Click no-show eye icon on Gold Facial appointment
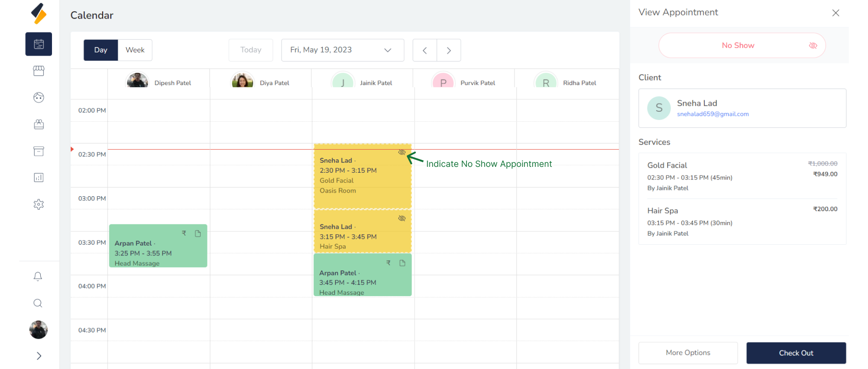Screen dimensions: 868x369 click(x=401, y=152)
